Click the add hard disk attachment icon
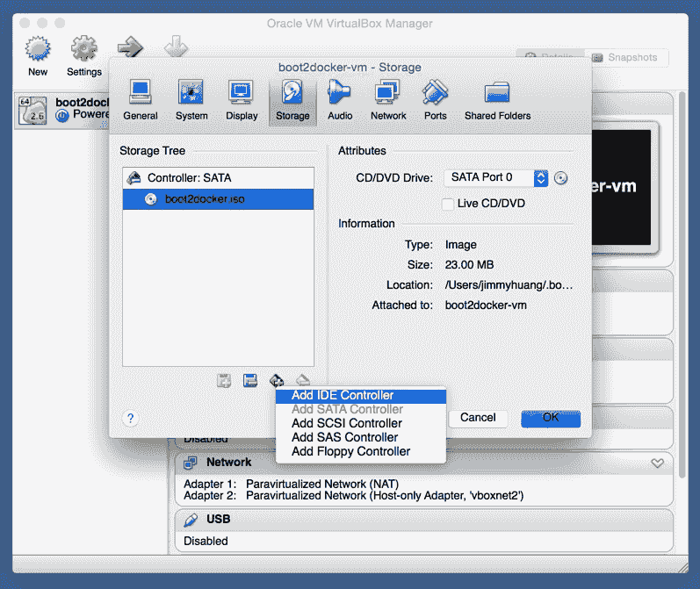700x589 pixels. 250,381
